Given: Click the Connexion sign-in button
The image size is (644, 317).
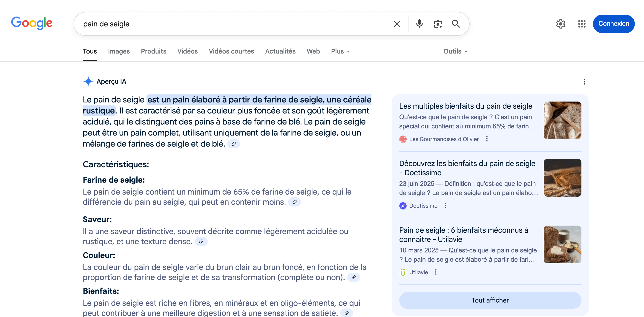Looking at the screenshot, I should point(613,24).
